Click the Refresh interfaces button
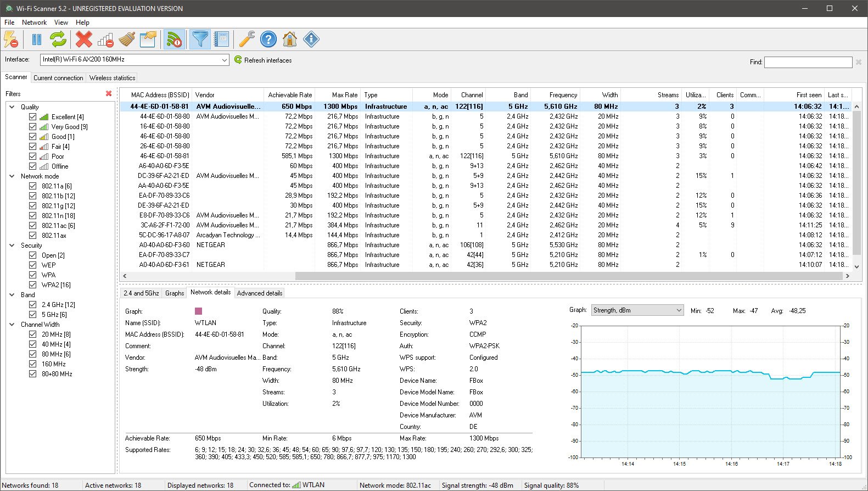 [x=263, y=60]
